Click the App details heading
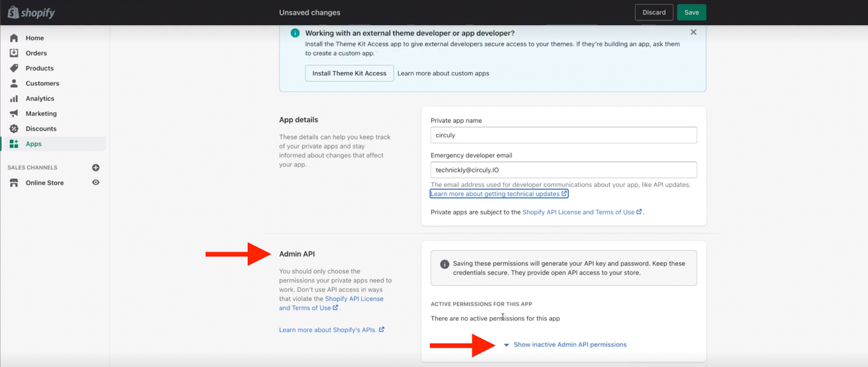868x367 pixels. pos(298,120)
